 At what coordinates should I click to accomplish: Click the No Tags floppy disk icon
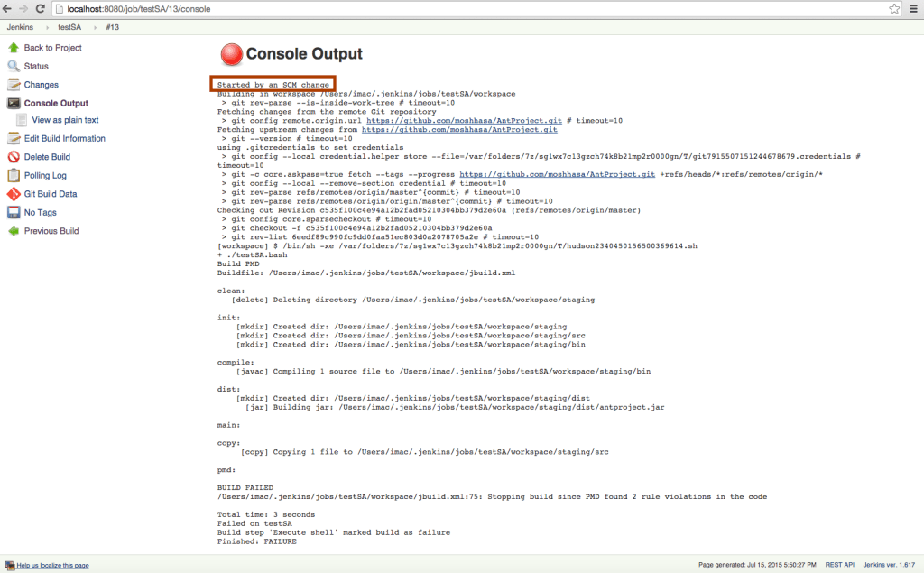(13, 212)
